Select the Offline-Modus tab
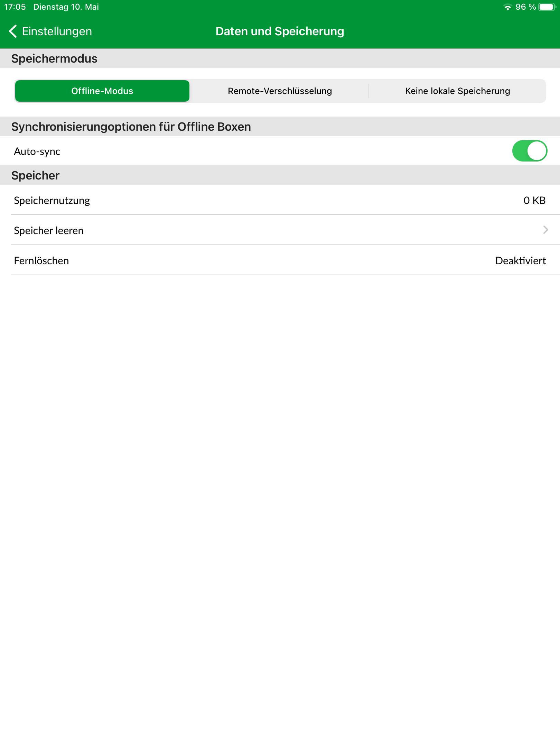 click(102, 91)
